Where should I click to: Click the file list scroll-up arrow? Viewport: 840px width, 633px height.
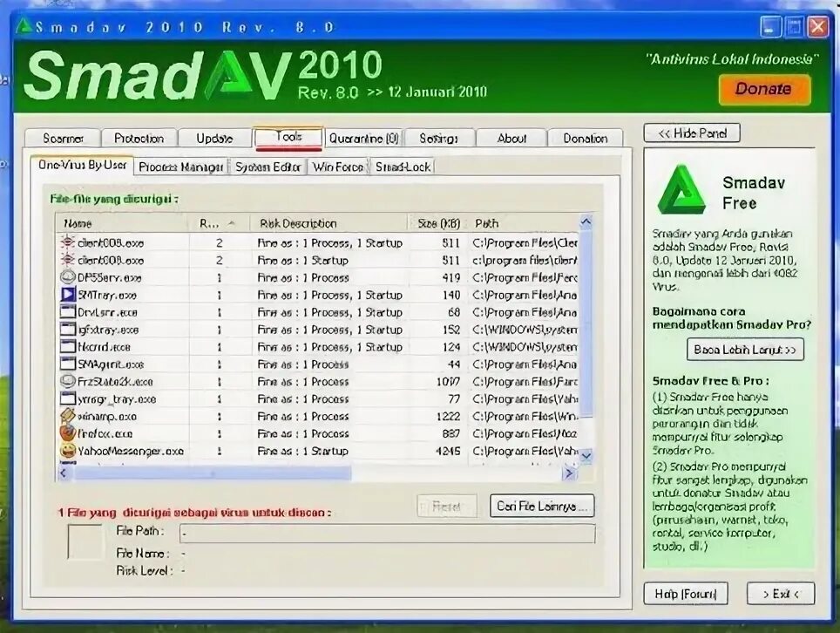pos(586,221)
